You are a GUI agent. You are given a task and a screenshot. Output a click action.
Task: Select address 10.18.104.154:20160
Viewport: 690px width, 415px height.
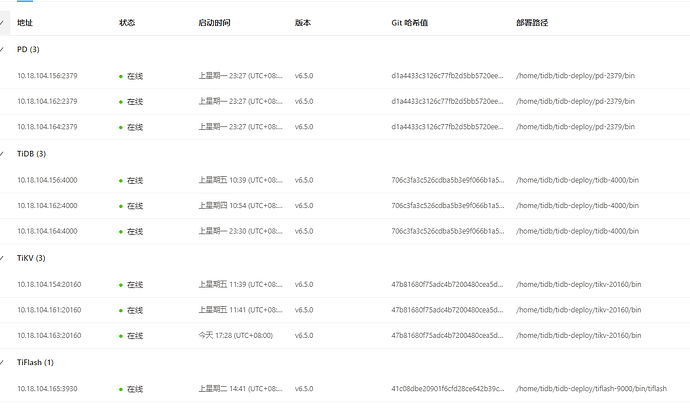(x=49, y=284)
